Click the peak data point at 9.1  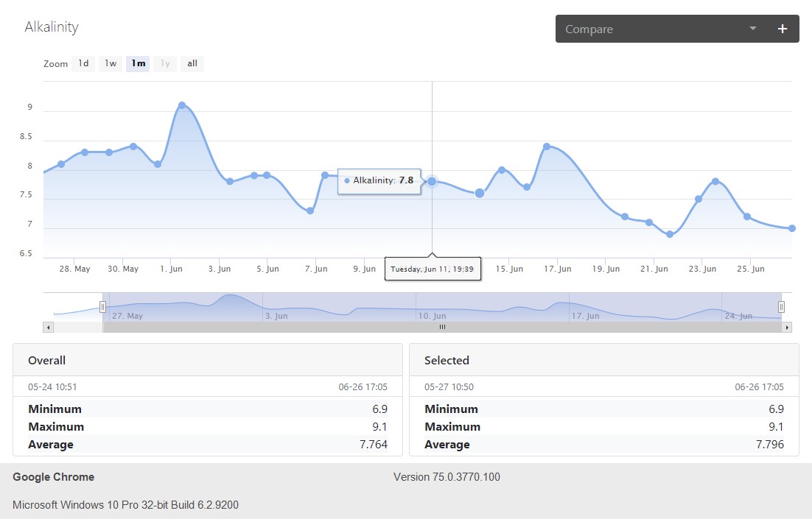pos(182,105)
